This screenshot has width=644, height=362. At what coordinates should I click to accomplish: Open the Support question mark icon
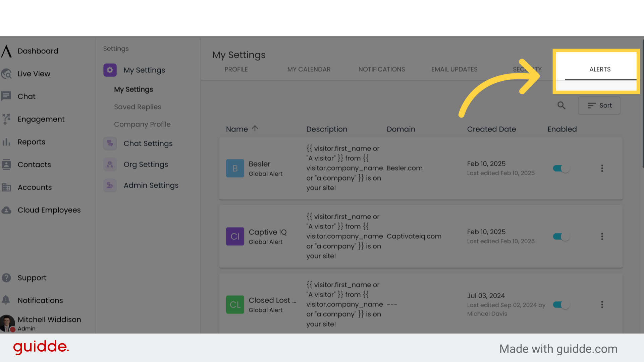(x=6, y=278)
